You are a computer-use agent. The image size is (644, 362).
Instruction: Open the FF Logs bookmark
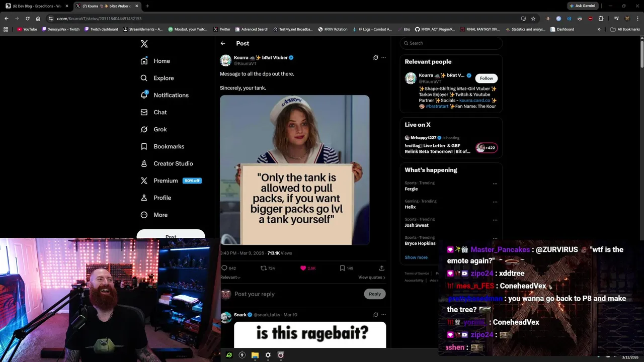(371, 29)
